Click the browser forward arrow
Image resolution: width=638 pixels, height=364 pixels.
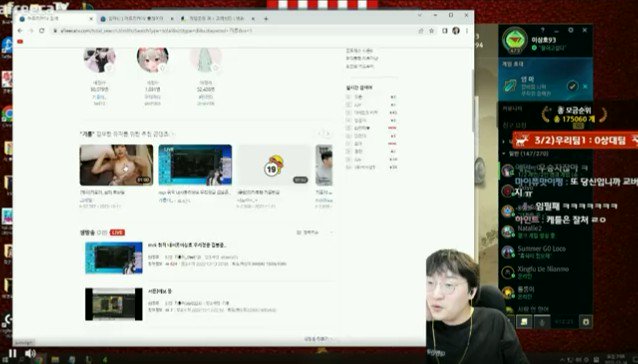pos(31,31)
